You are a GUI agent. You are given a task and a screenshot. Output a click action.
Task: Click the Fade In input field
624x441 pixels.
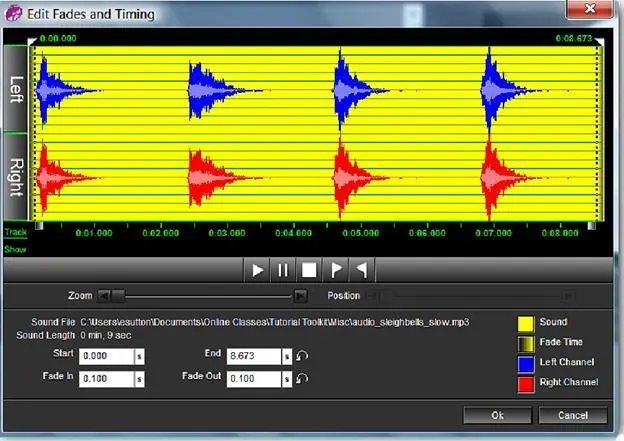click(107, 379)
